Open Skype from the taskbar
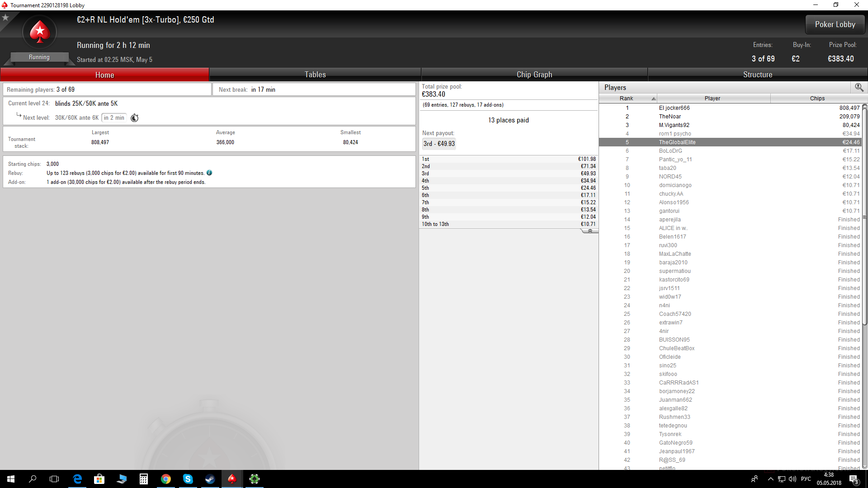The image size is (868, 488). pos(188,479)
